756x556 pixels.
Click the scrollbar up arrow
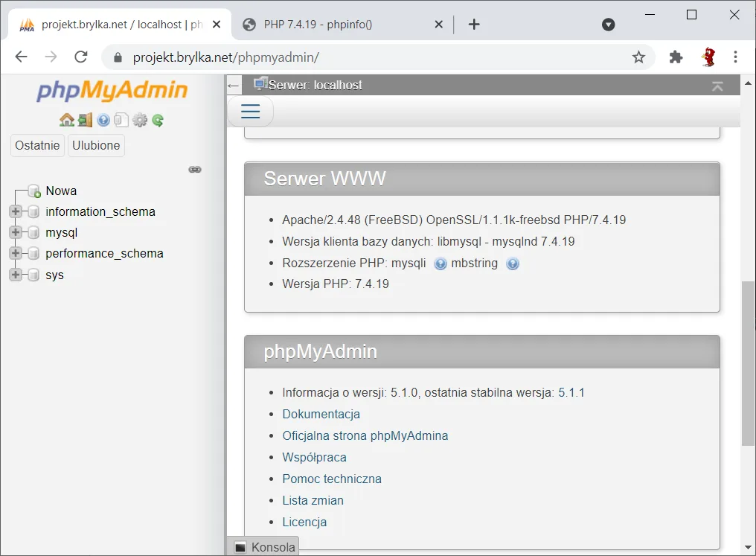(749, 83)
